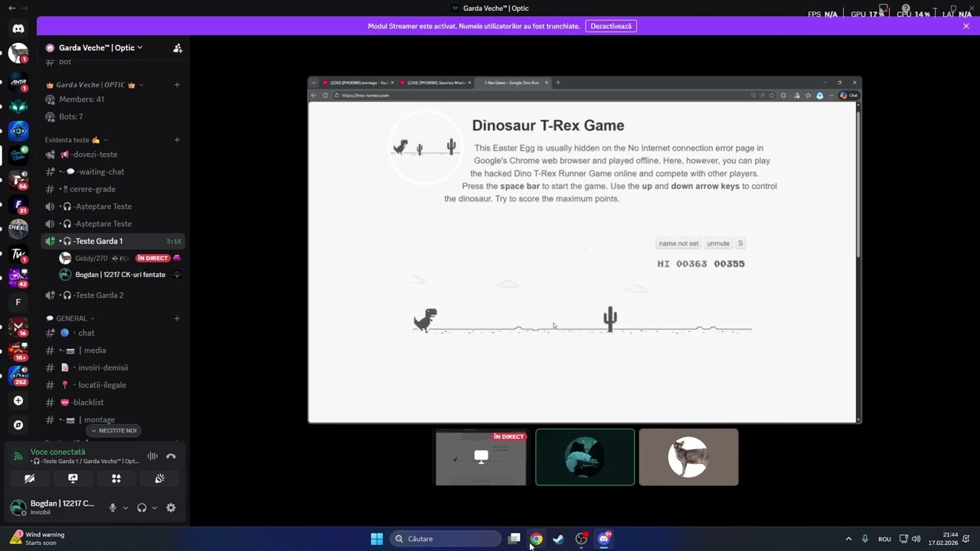This screenshot has height=551, width=980.
Task: Dismiss the Streamer Mode notice banner
Action: pos(966,26)
